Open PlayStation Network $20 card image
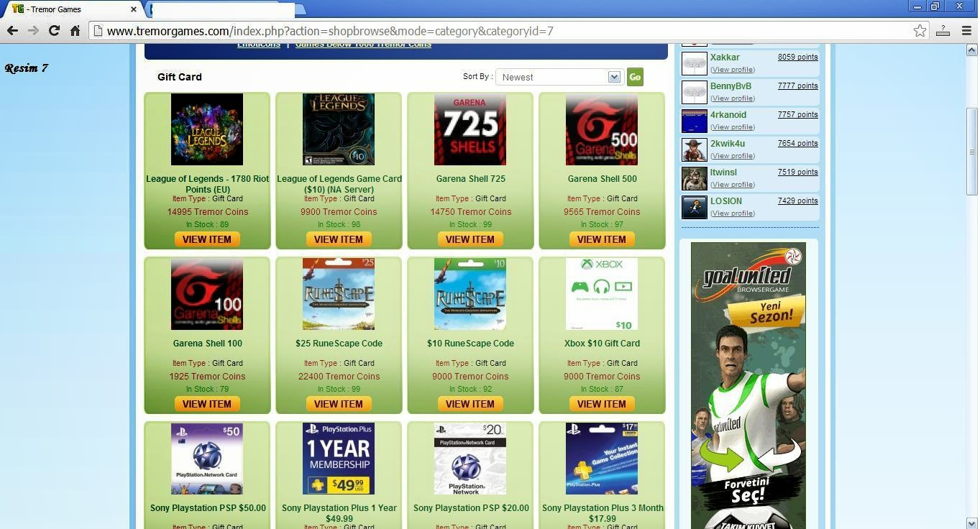 point(470,459)
